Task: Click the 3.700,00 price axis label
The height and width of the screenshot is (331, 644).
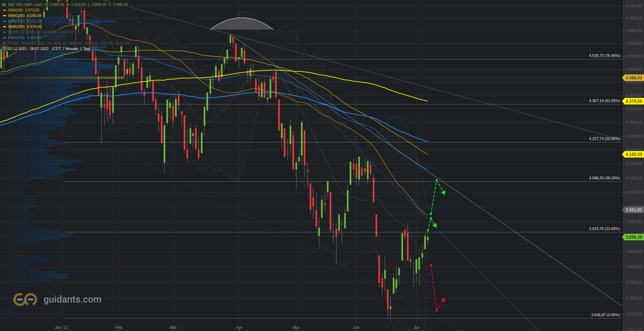Action: tap(634, 298)
